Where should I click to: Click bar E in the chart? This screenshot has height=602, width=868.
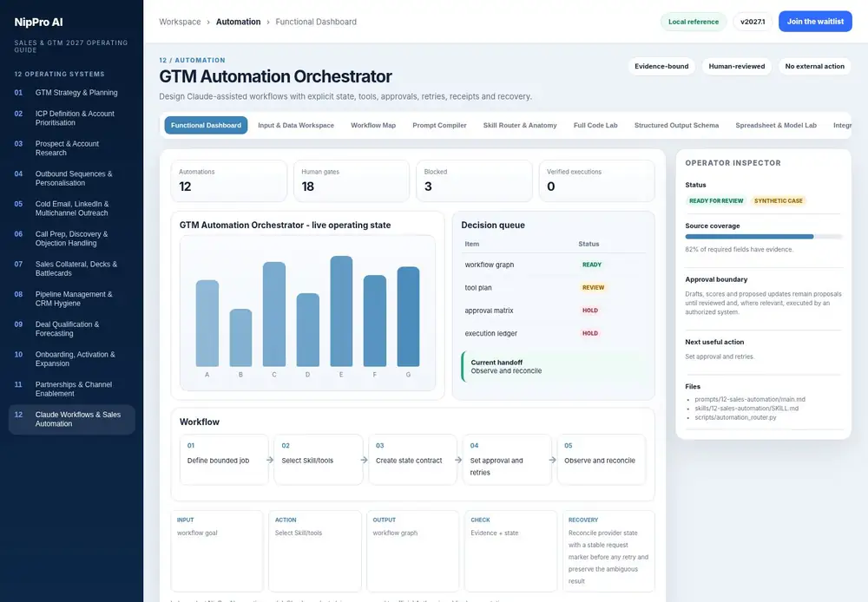point(341,311)
